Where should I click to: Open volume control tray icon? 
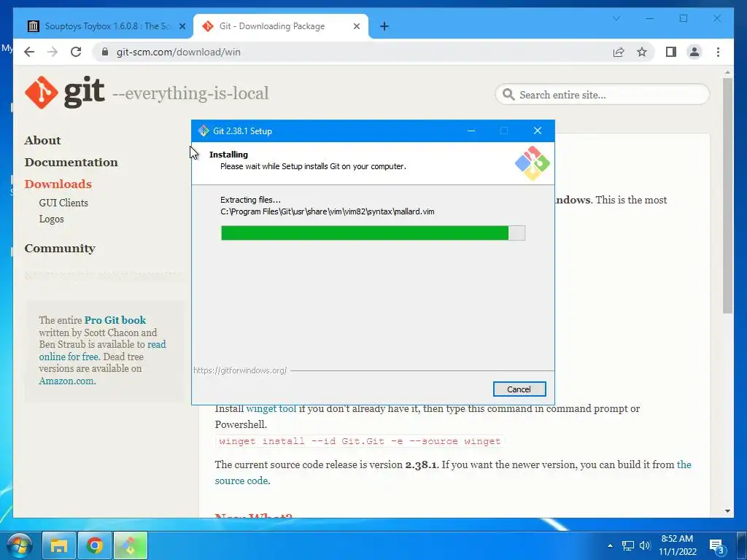[645, 545]
